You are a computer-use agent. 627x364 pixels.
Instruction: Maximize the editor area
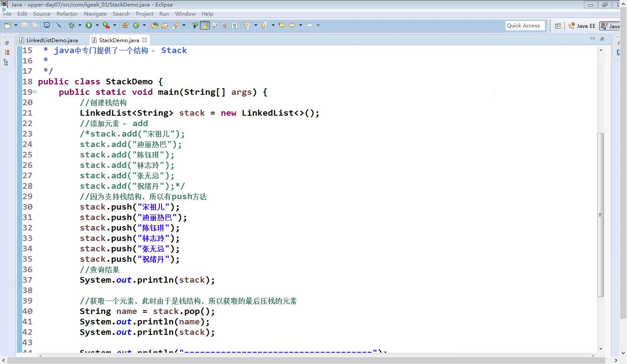602,39
